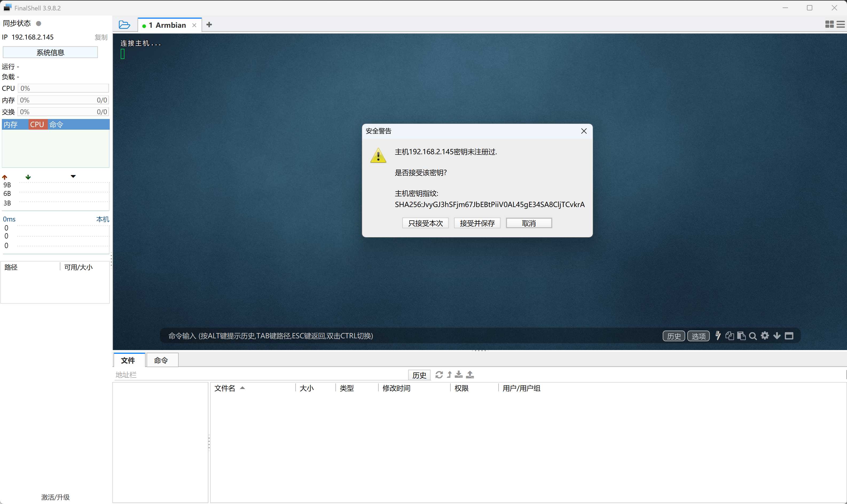The height and width of the screenshot is (504, 847).
Task: Select the CPU sort tab in process panel
Action: 37,124
